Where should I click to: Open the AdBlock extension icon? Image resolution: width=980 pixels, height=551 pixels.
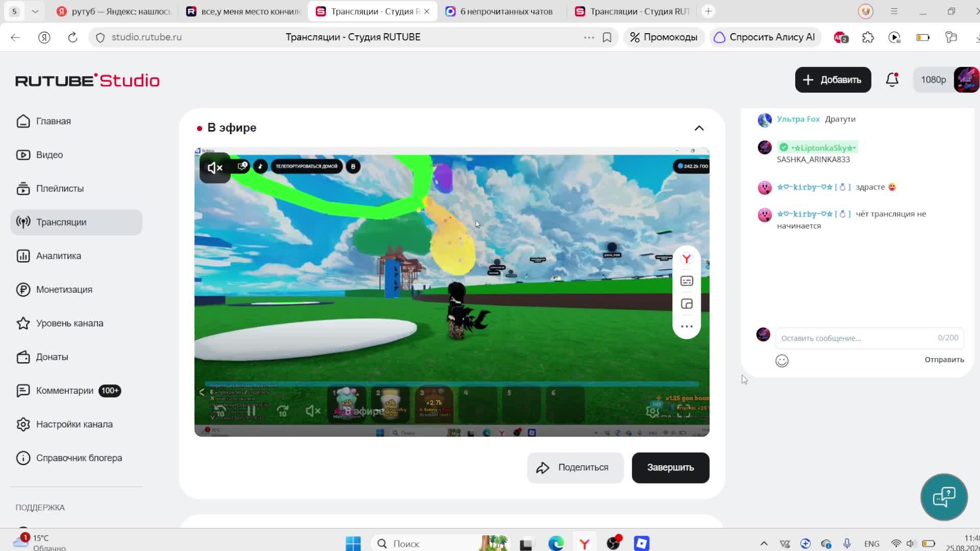tap(841, 37)
